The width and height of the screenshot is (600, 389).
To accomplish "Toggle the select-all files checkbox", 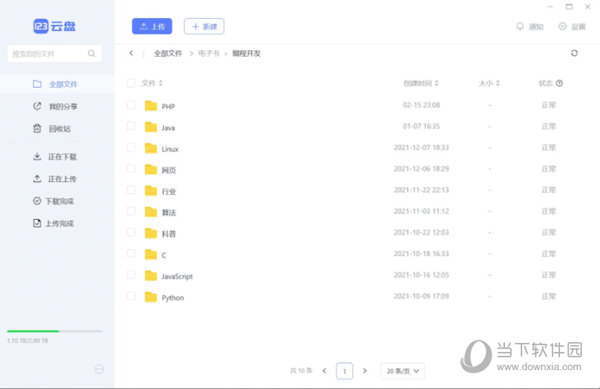I will coord(131,83).
